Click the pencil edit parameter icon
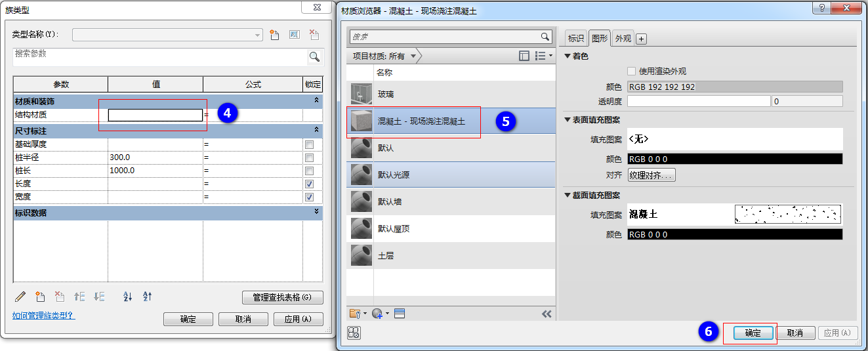Image resolution: width=868 pixels, height=351 pixels. pos(20,297)
